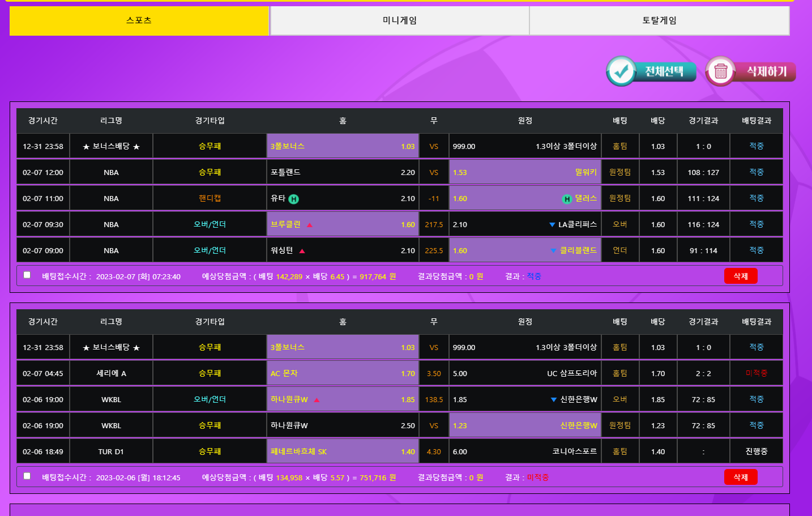The image size is (812, 516).
Task: Tick the checkbox for the 07:23:40 bet slip
Action: point(27,275)
